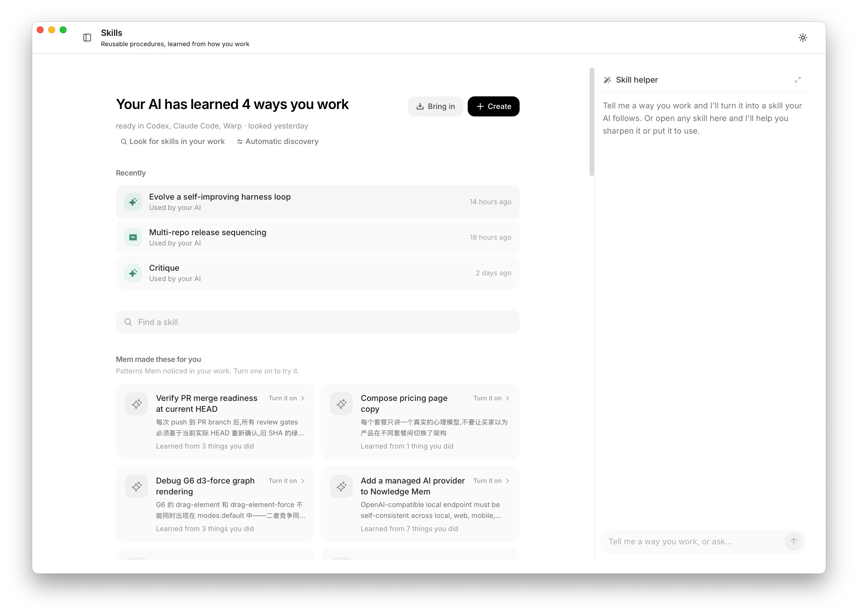Viewport: 858px width, 616px height.
Task: Click the Recently section heading
Action: coord(130,173)
